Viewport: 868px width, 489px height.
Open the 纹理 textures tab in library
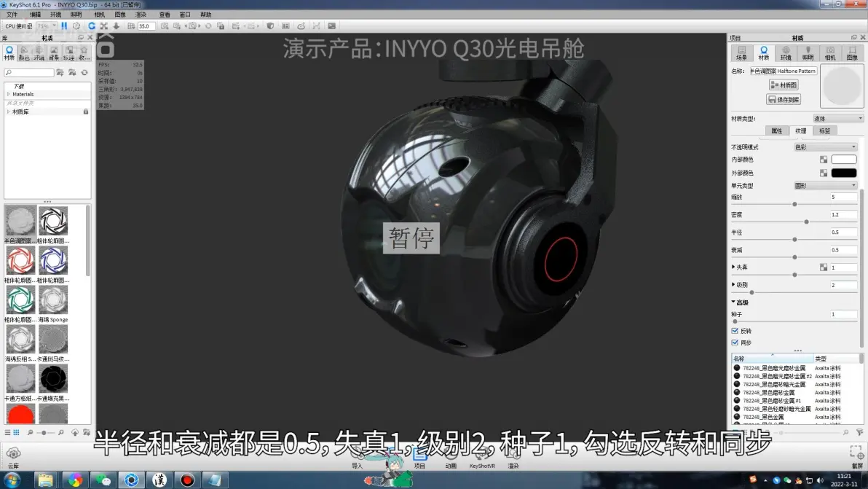tap(68, 53)
